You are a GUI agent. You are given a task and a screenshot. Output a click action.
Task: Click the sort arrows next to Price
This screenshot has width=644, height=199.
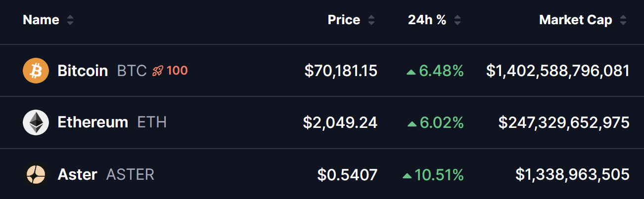click(x=371, y=20)
